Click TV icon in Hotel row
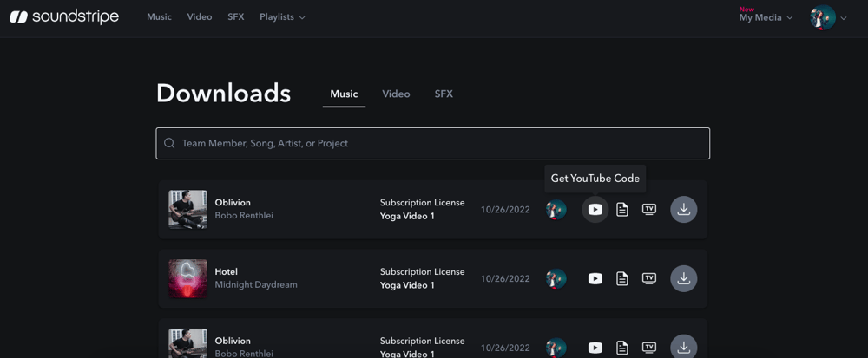Image resolution: width=868 pixels, height=358 pixels. 649,279
